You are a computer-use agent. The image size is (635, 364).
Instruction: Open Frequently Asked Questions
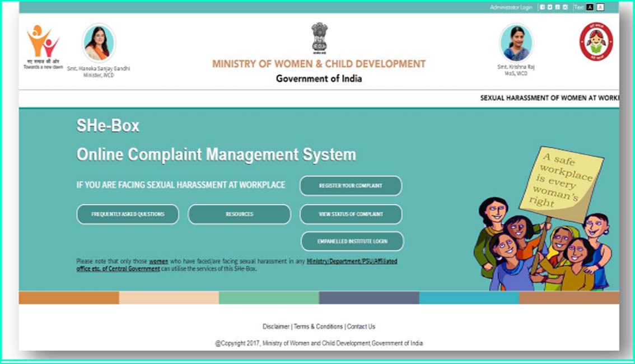coord(128,214)
